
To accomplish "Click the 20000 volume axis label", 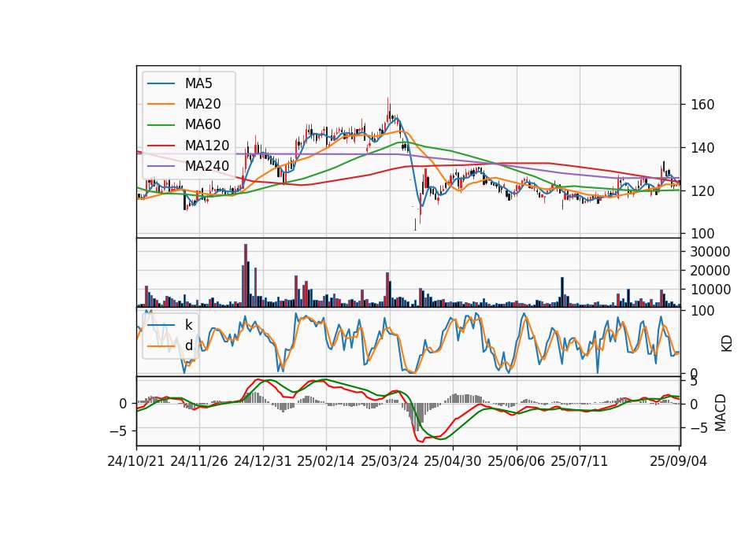I will 710,271.
